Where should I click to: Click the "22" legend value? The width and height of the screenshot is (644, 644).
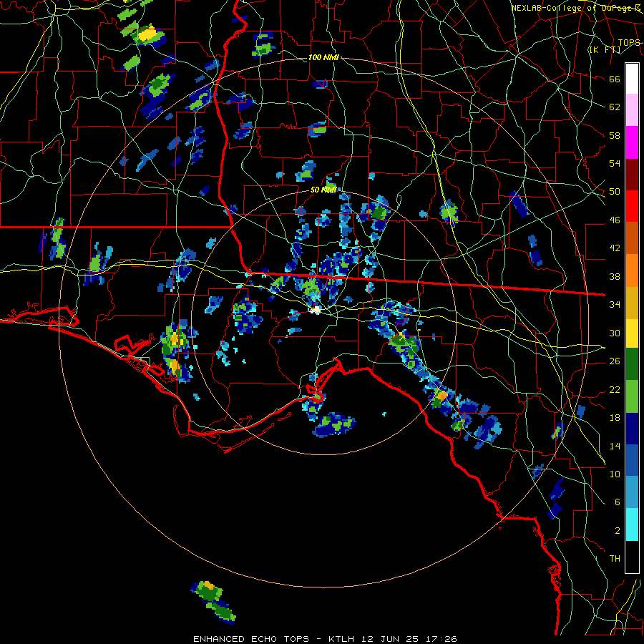[x=615, y=389]
